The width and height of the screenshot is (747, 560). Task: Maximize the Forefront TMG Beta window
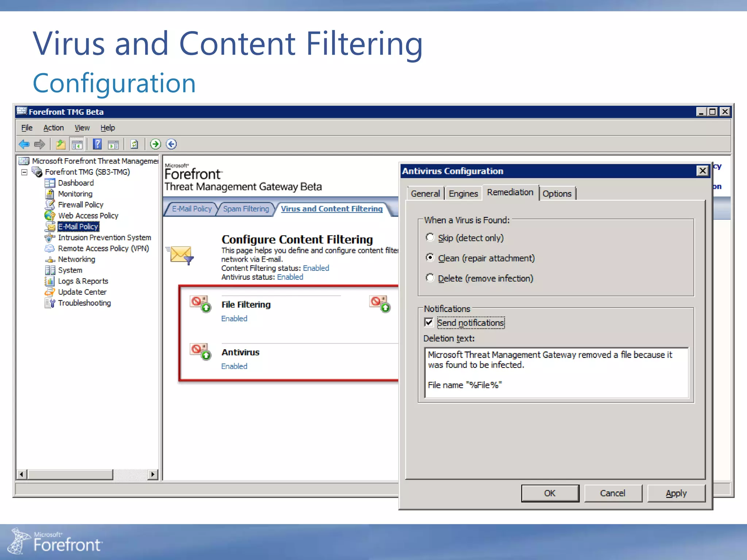(712, 112)
